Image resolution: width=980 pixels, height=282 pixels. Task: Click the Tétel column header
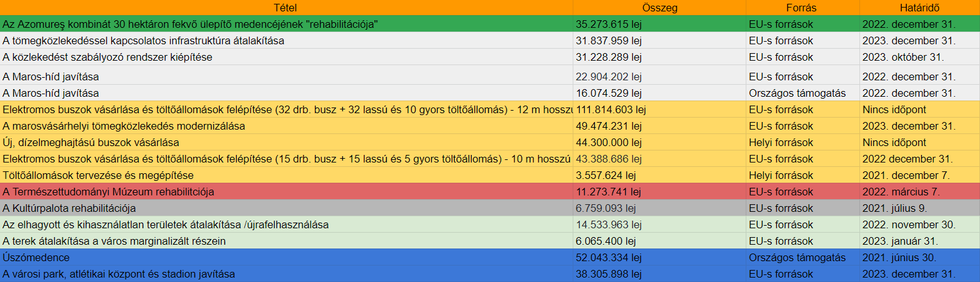(285, 8)
